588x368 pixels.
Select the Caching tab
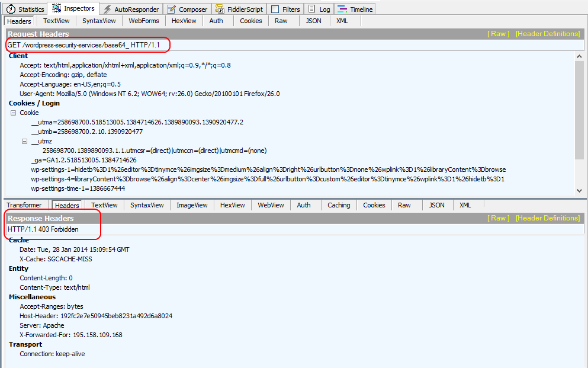click(339, 205)
